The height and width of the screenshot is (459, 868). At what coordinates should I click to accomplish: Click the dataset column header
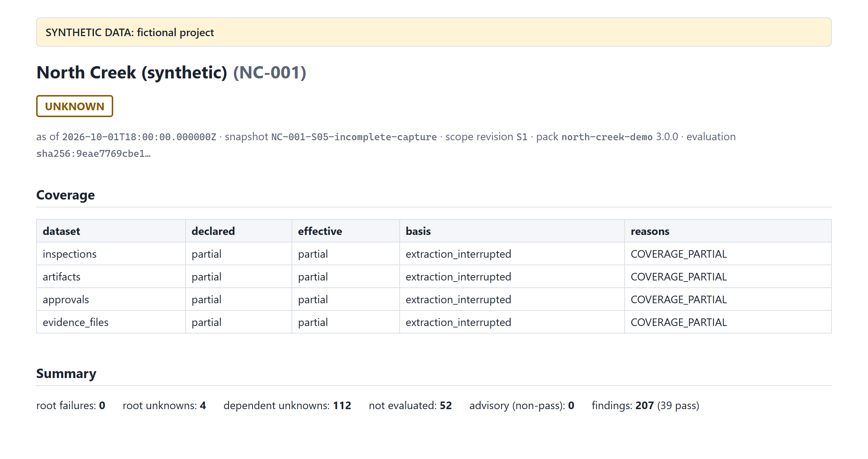[x=111, y=231]
